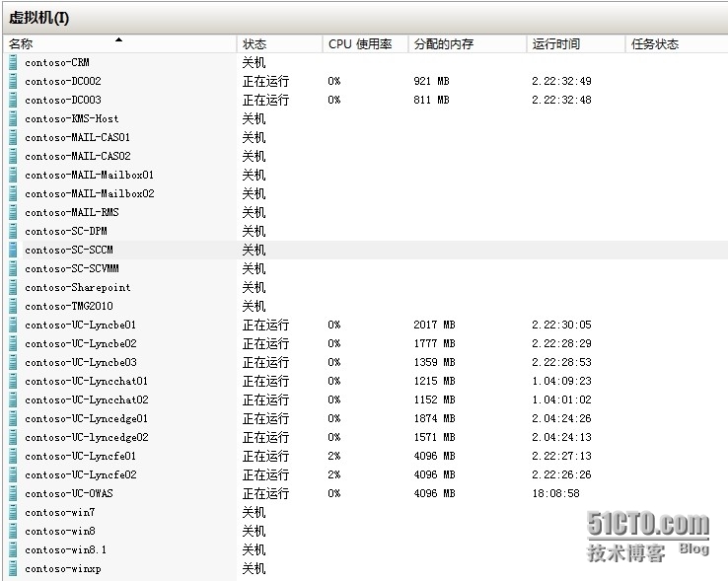Select the icon beside contoso-MAIL-Mailbox02
728x581 pixels.
pyautogui.click(x=13, y=193)
